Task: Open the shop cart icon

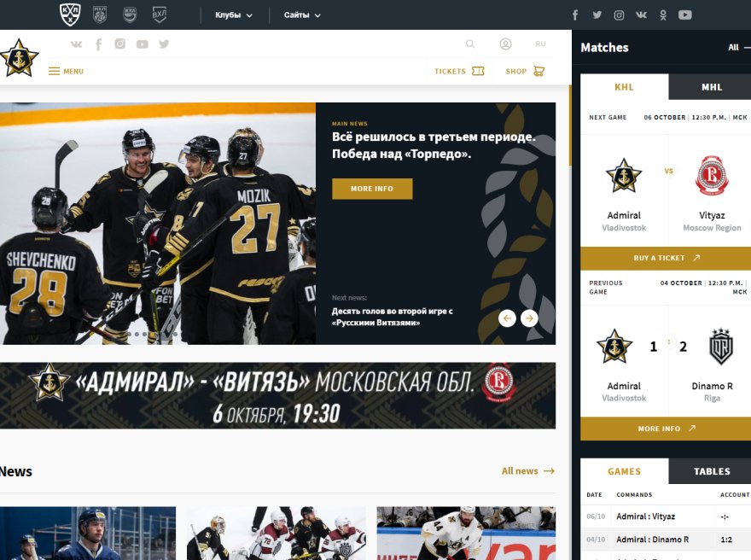Action: [x=539, y=71]
